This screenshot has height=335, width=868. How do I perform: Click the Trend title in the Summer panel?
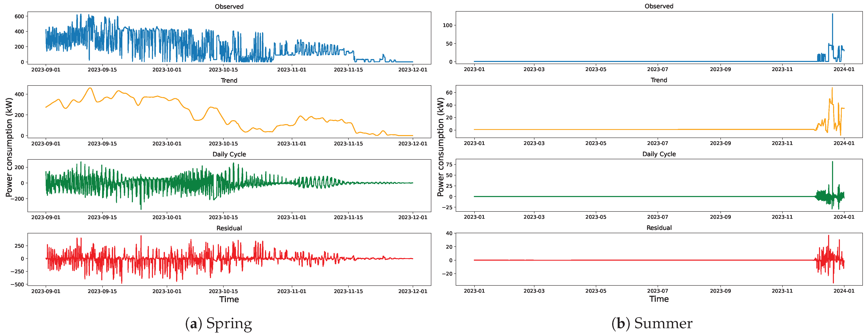(659, 80)
